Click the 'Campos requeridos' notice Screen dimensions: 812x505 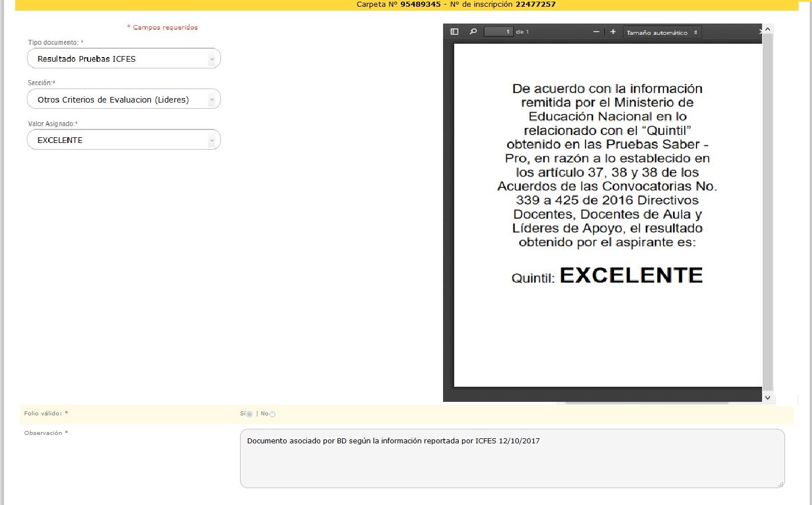tap(163, 27)
